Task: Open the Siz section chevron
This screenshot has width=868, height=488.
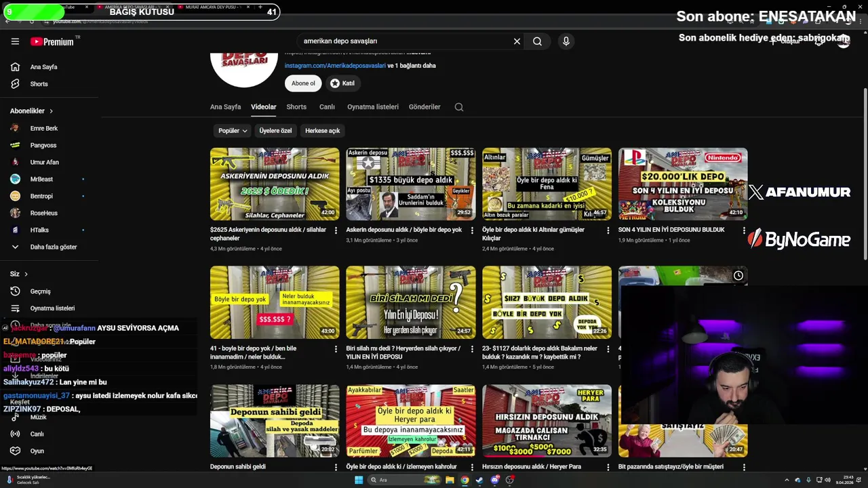Action: [x=26, y=274]
